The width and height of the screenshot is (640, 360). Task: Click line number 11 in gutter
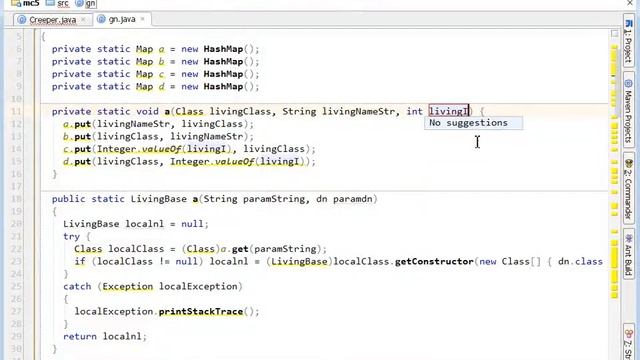(x=16, y=111)
